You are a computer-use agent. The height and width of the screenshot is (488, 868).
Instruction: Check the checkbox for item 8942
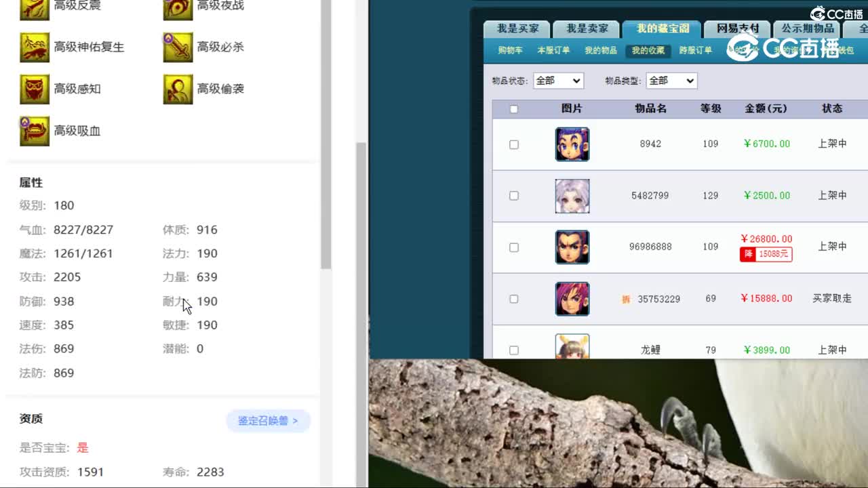pyautogui.click(x=513, y=144)
